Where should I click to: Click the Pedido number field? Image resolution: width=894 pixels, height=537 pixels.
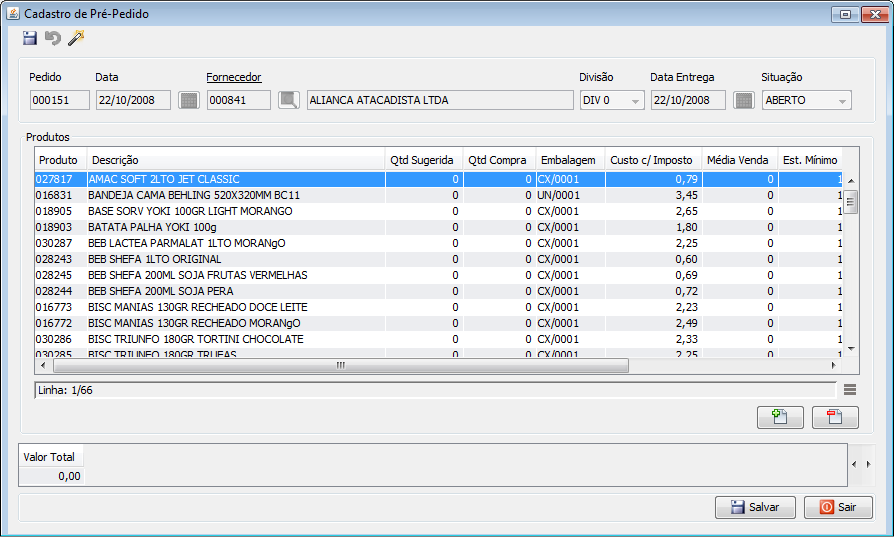coord(59,100)
